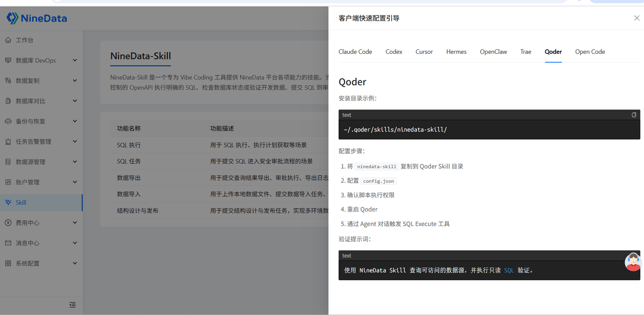Close the 客户端快速配置引导 panel
Viewport: 644px width, 315px height.
[x=636, y=18]
